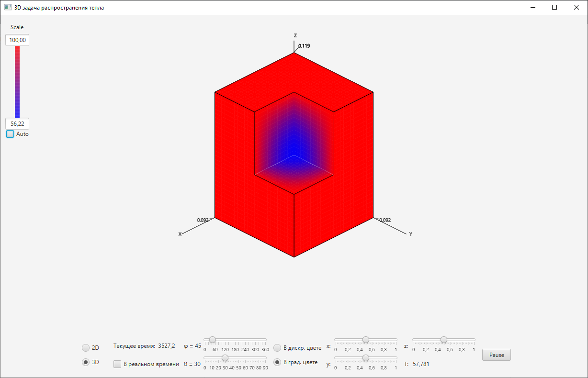Viewport: 588px width, 378px height.
Task: Click the upper scale value field showing 100,00
Action: (x=17, y=40)
